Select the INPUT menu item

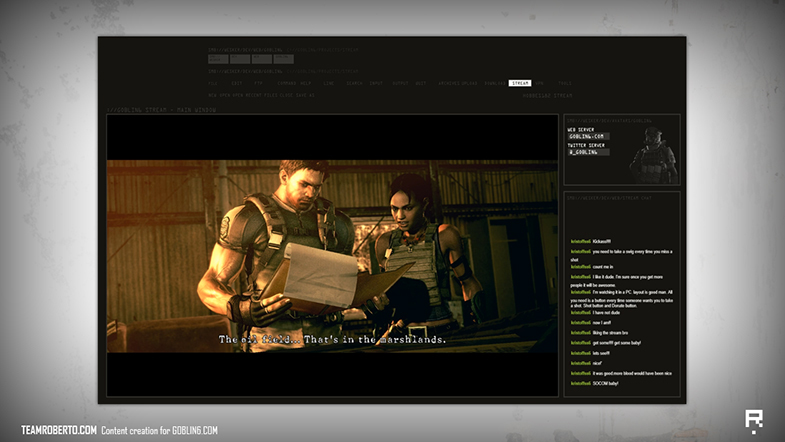point(376,83)
